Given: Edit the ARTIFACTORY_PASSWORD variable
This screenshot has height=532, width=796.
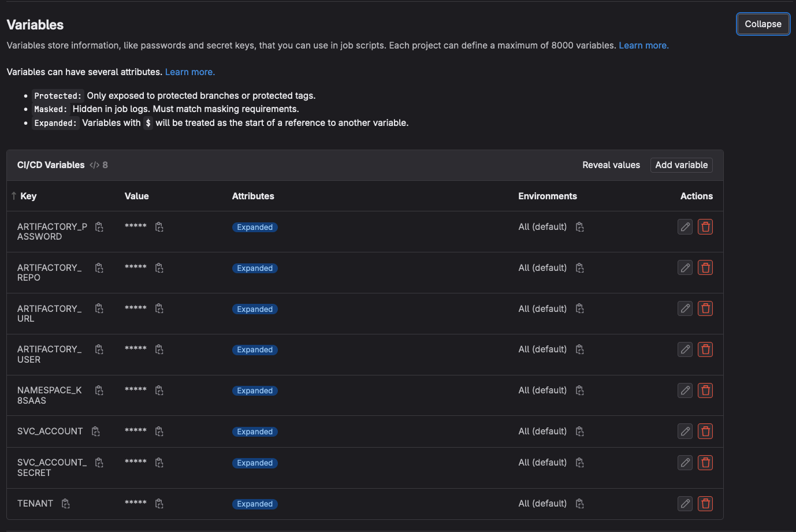Looking at the screenshot, I should click(685, 227).
